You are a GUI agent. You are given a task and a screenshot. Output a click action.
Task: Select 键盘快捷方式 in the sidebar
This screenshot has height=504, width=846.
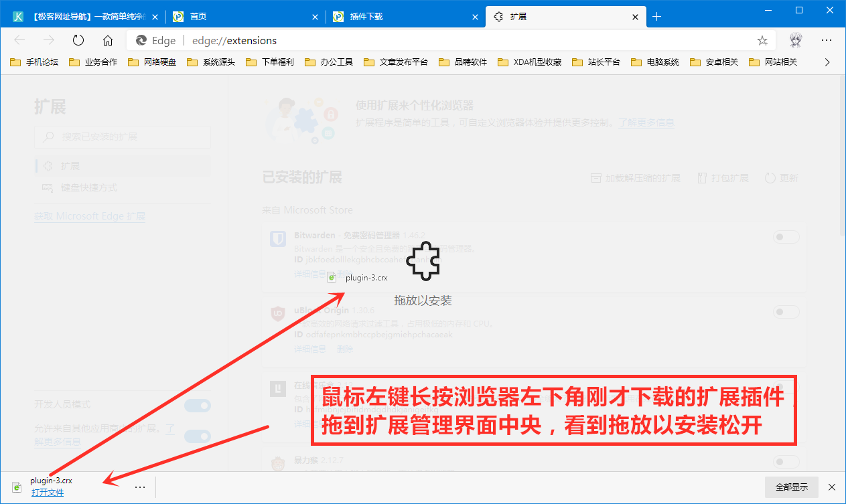[89, 187]
